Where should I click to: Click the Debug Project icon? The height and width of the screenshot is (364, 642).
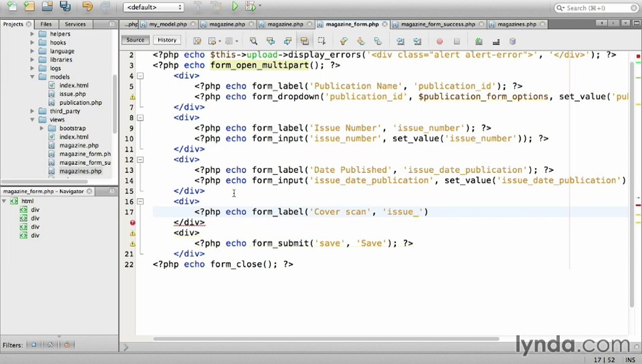[x=250, y=7]
